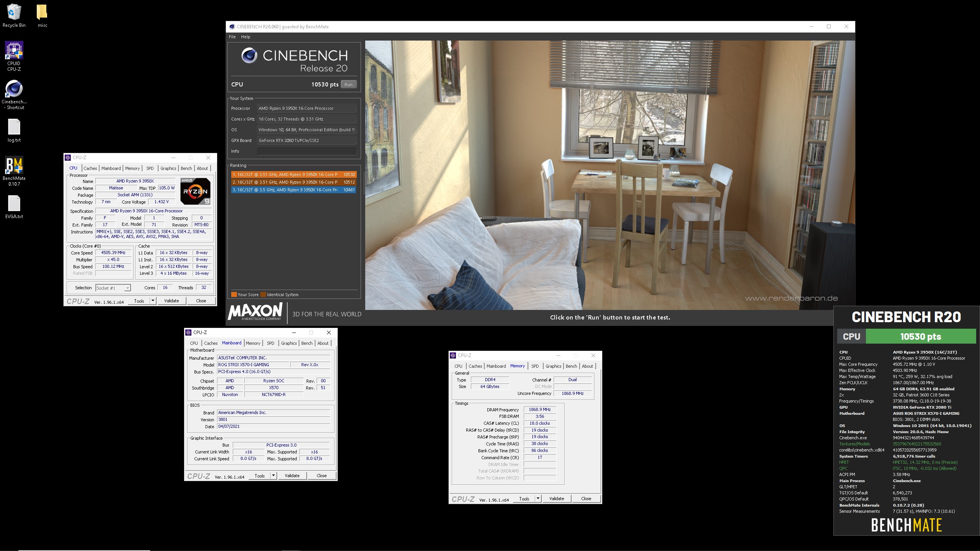Click the Info input field in Cinebench
The height and width of the screenshot is (551, 980).
(x=307, y=151)
